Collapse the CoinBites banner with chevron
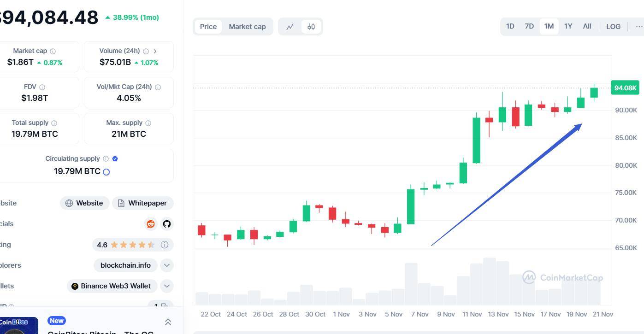644x334 pixels. (x=168, y=322)
